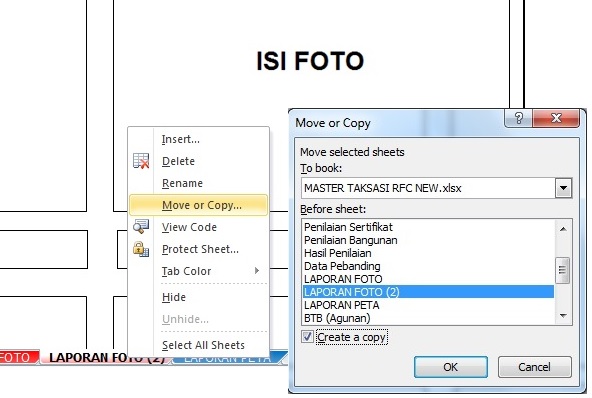Switch to the red FOTO sheet tab
Viewport: 592px width, 398px height.
19,357
